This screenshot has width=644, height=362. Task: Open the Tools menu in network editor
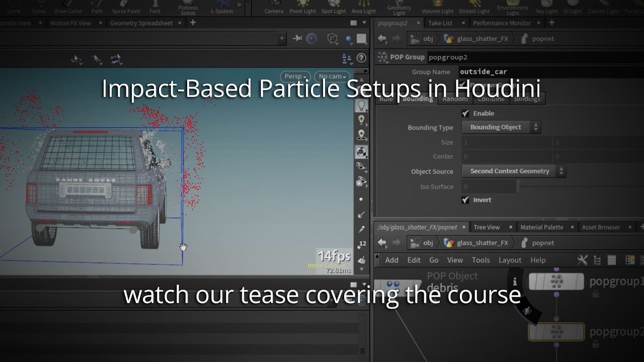click(480, 260)
